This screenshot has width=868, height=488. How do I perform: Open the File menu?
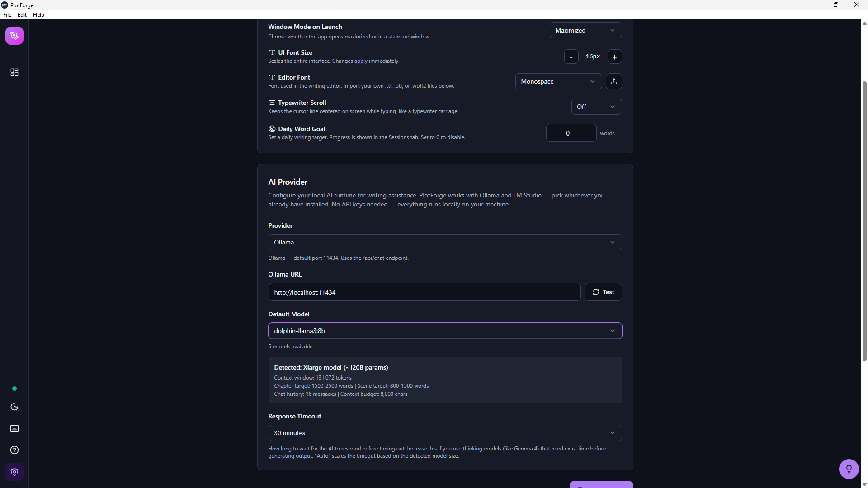coord(7,15)
